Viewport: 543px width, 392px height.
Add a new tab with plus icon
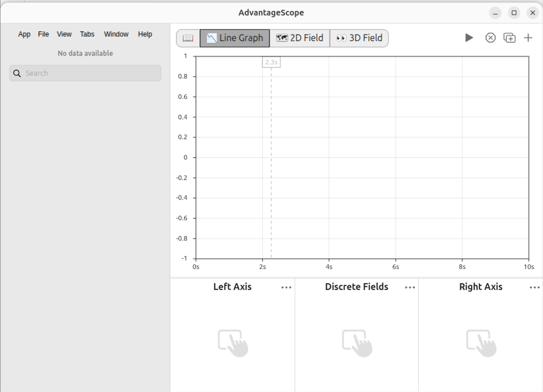pos(528,38)
